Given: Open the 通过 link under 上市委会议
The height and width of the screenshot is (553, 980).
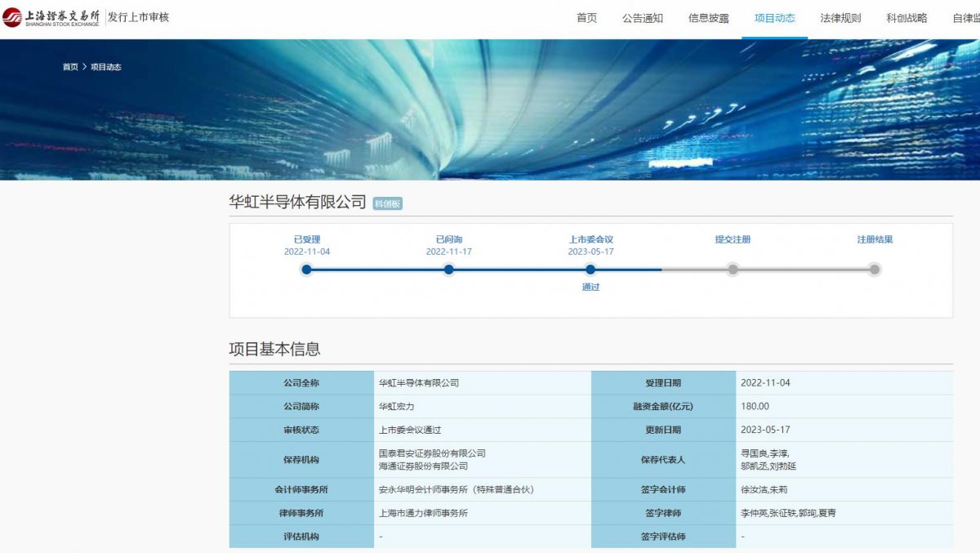Looking at the screenshot, I should click(x=590, y=287).
